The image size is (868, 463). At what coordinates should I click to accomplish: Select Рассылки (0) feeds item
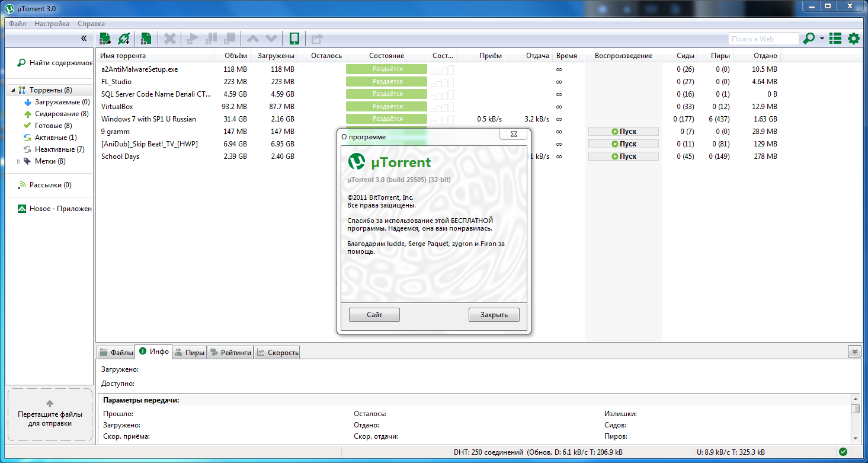[44, 185]
